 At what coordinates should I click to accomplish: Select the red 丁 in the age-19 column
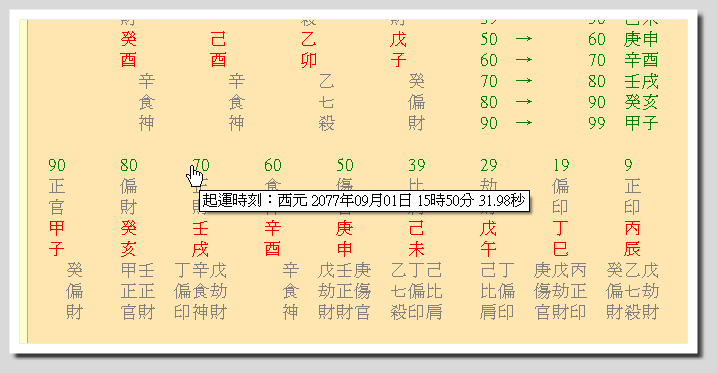point(561,228)
